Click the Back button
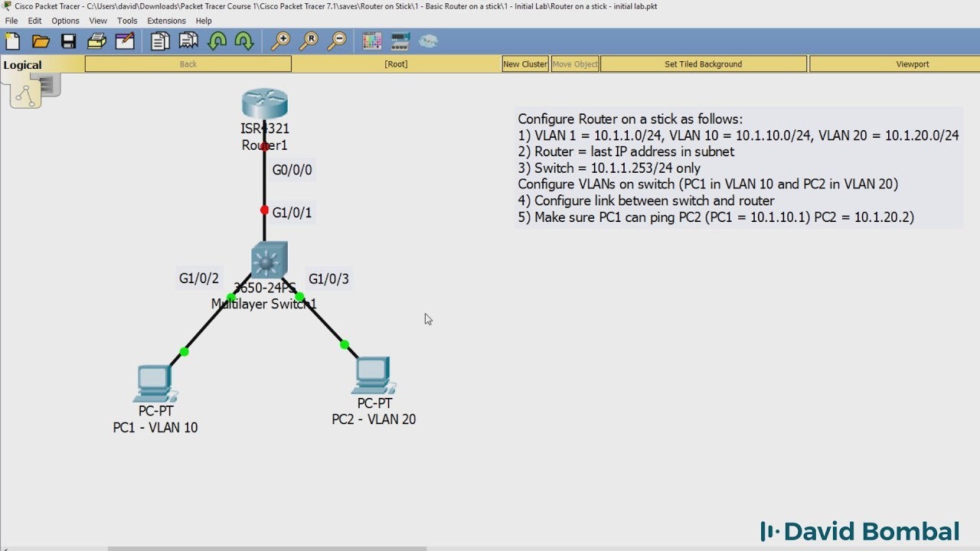The height and width of the screenshot is (551, 980). click(x=188, y=64)
